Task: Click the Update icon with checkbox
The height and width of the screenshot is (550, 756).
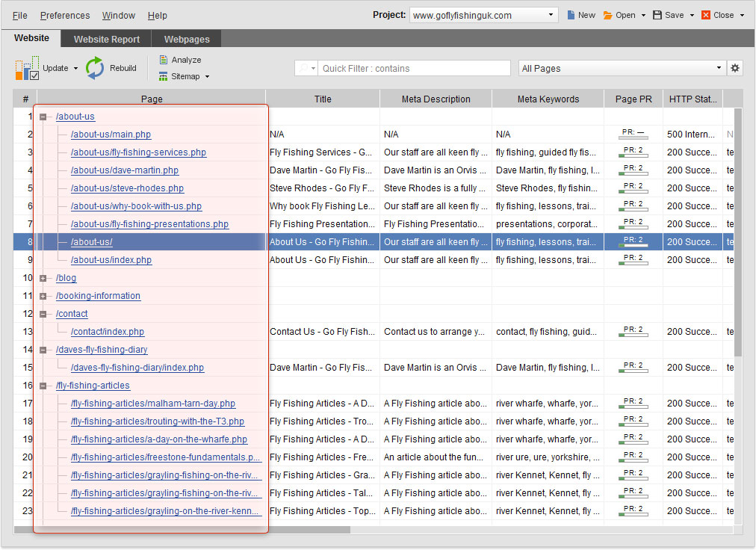Action: coord(27,69)
